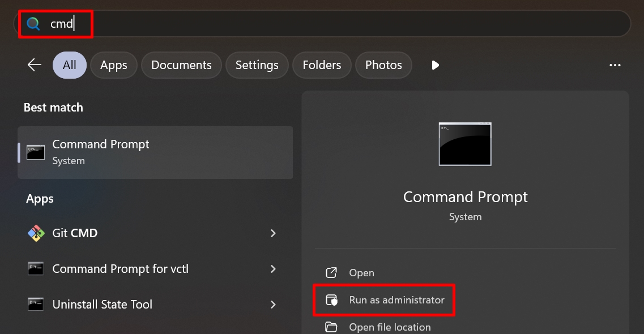The image size is (644, 334).
Task: Click the search magnifier icon
Action: (x=33, y=24)
